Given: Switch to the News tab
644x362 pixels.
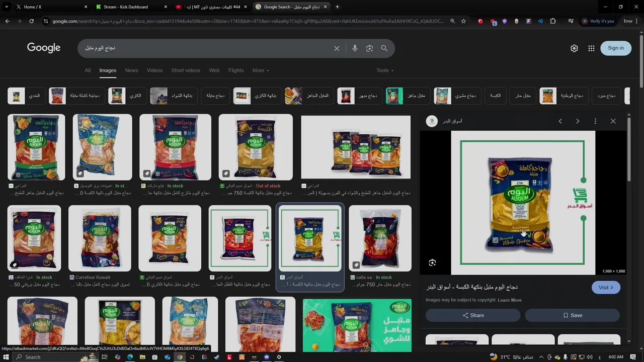Looking at the screenshot, I should [x=131, y=70].
